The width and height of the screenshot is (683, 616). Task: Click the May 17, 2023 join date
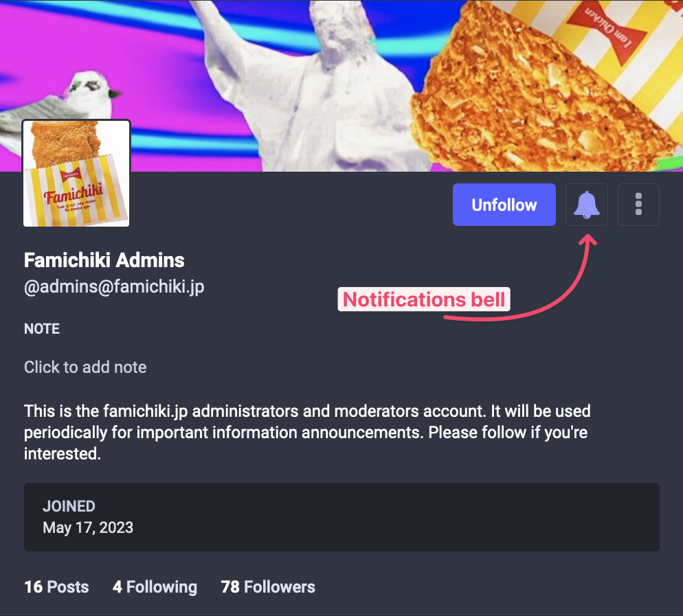(x=88, y=527)
